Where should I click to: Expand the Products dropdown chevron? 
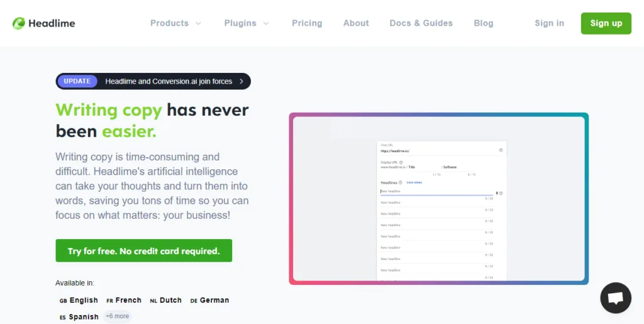(x=198, y=23)
